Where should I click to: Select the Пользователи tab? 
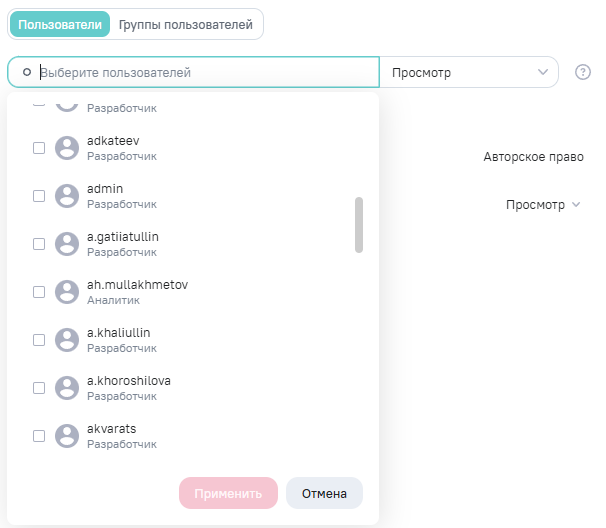point(60,24)
